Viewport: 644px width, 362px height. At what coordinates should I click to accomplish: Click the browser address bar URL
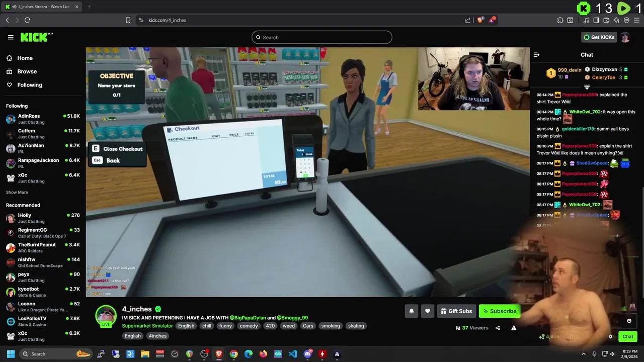pos(167,20)
